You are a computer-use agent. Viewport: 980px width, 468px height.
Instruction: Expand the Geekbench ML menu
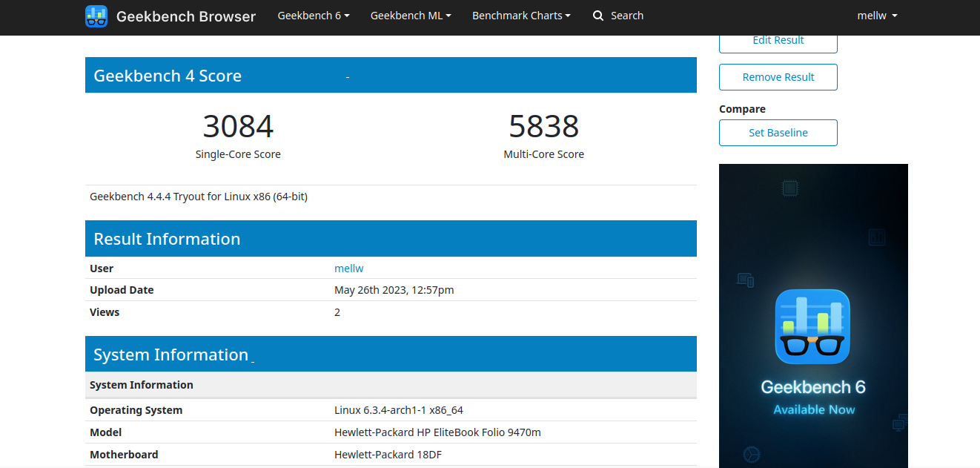point(411,16)
